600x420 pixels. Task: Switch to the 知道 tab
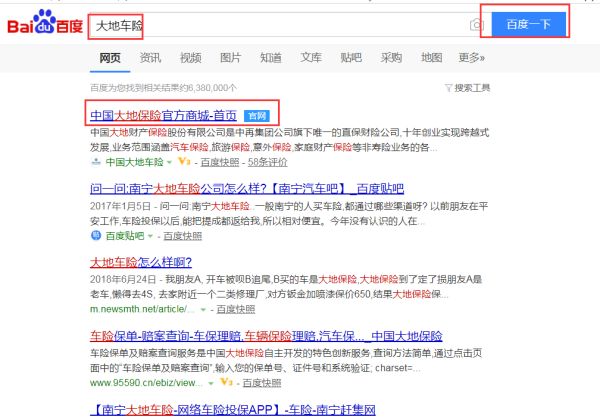point(271,58)
